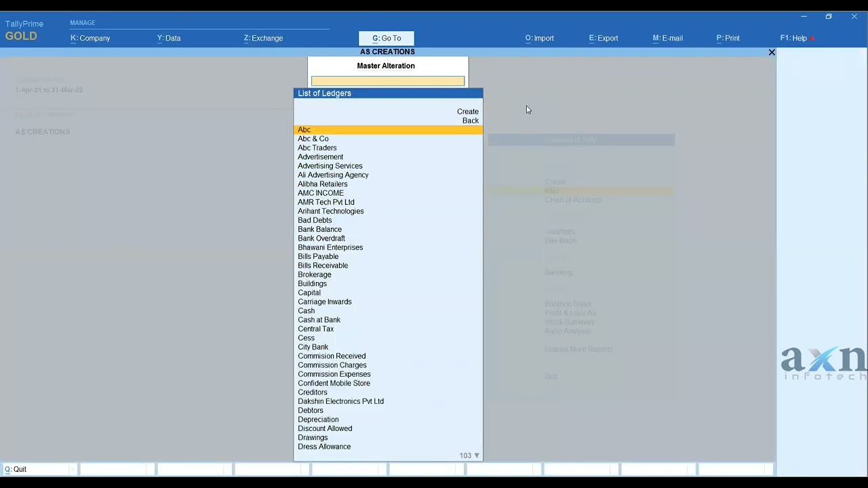Open the K: Company menu
The width and height of the screenshot is (868, 488).
90,38
